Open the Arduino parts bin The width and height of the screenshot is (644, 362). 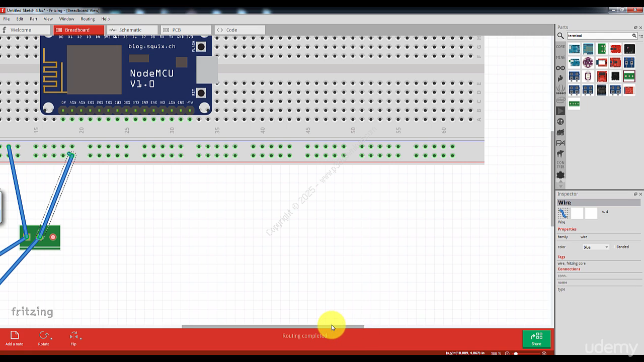tap(560, 68)
